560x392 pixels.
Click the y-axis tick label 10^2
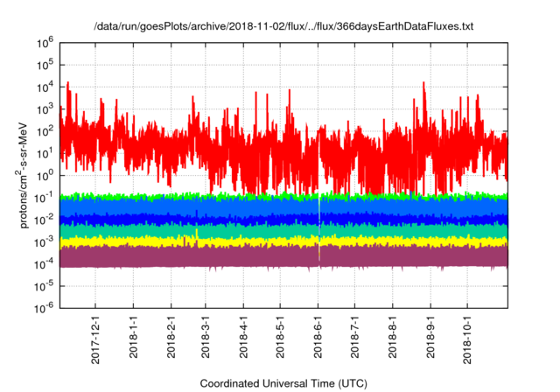(45, 132)
